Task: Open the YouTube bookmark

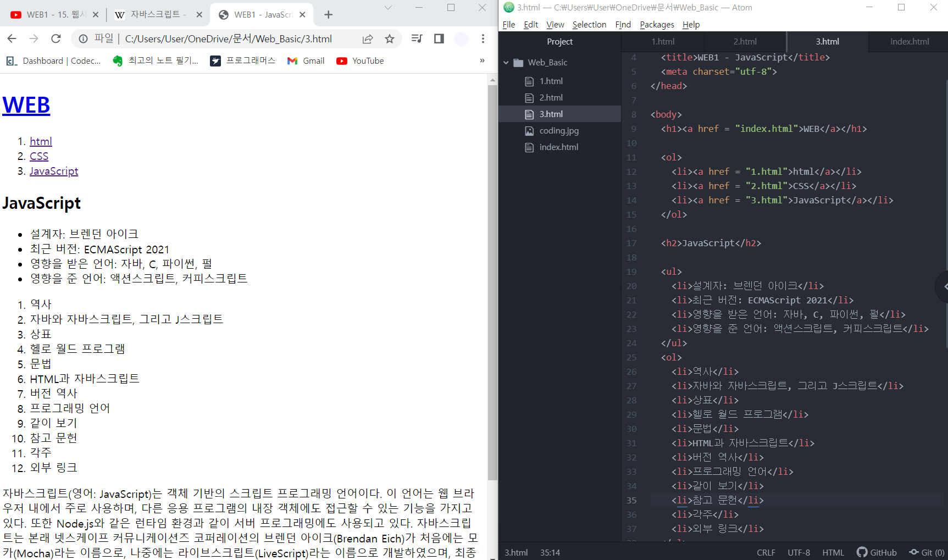Action: [360, 61]
